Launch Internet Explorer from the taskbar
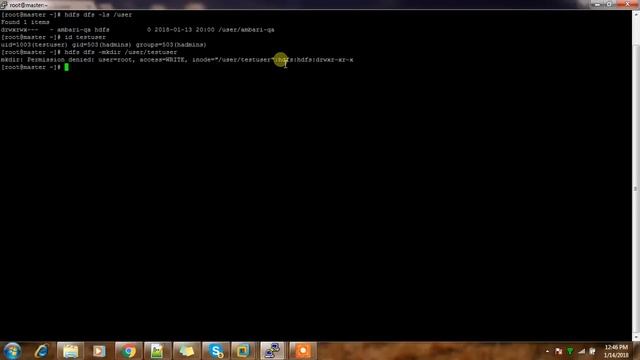Image resolution: width=640 pixels, height=360 pixels. [x=41, y=351]
